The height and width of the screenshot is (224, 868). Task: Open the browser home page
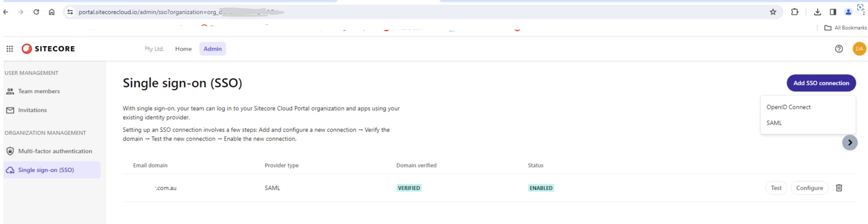(51, 12)
